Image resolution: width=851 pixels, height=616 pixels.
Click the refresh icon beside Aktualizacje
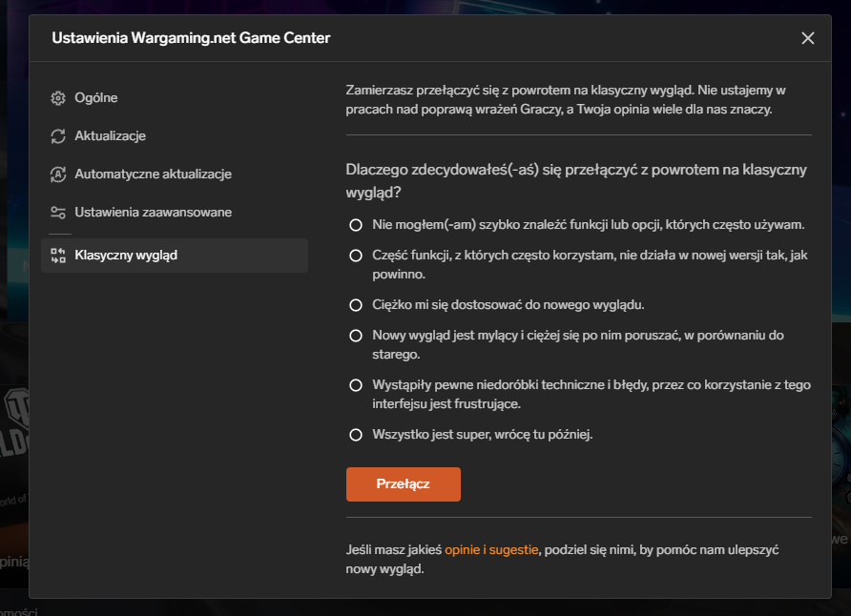[58, 136]
